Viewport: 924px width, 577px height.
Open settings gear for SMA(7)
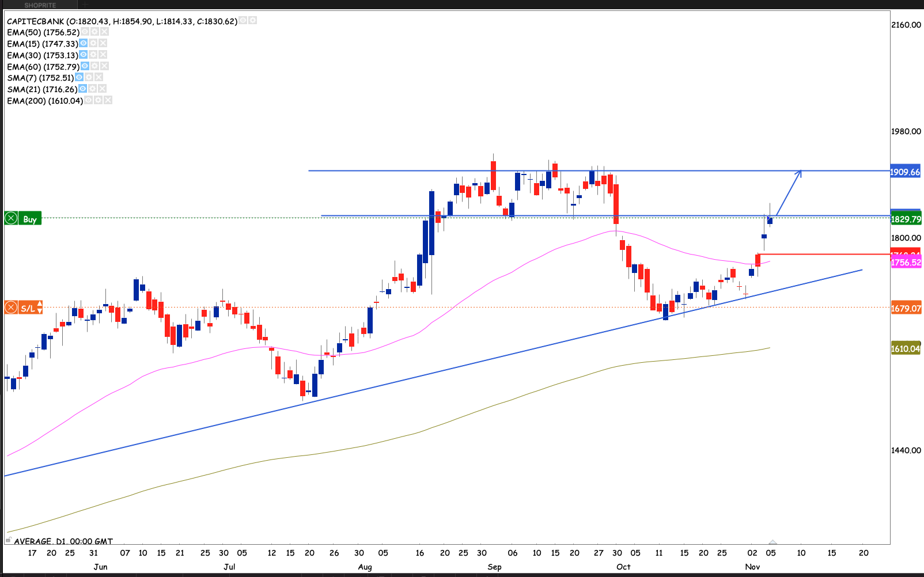pos(89,77)
